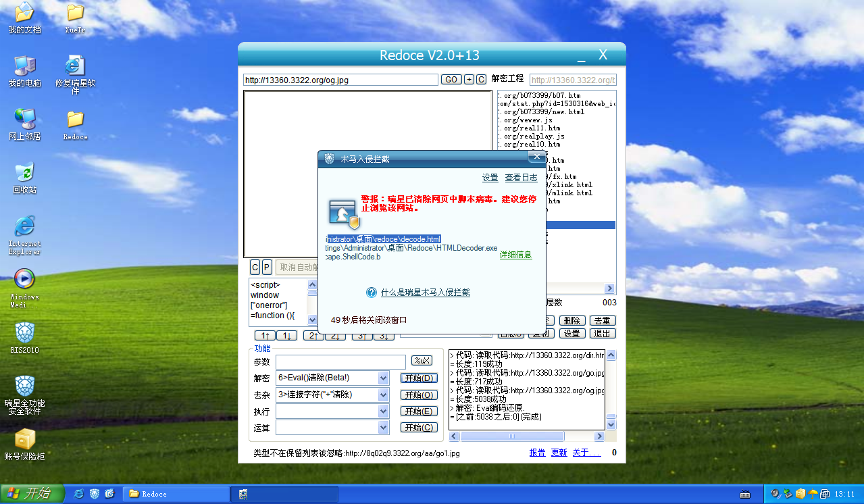Open RIS2010 desktop shortcut

(x=24, y=338)
